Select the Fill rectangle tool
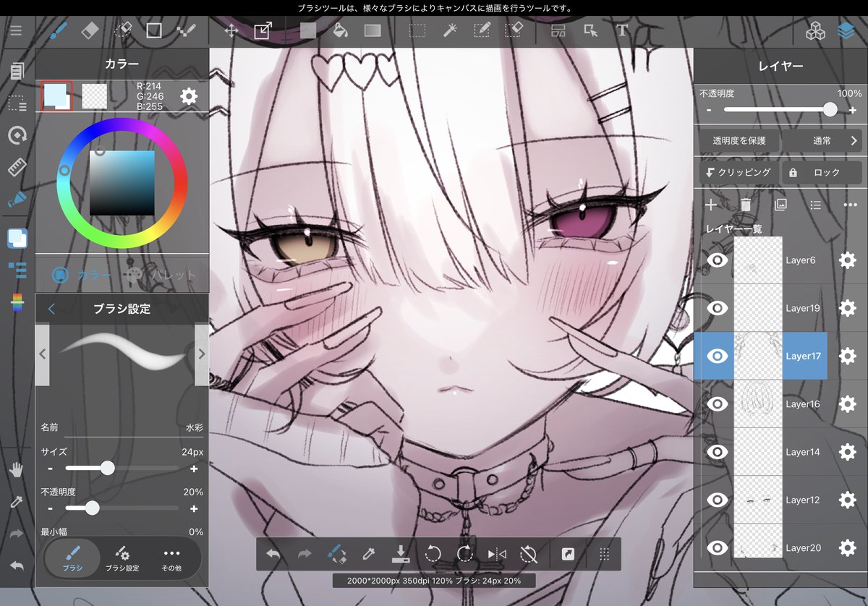 coord(308,30)
